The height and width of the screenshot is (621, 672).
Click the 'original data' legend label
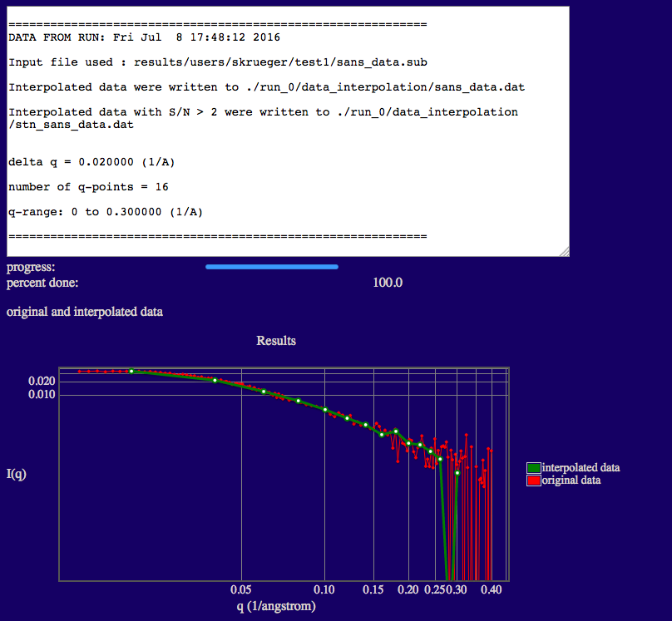[x=571, y=481]
